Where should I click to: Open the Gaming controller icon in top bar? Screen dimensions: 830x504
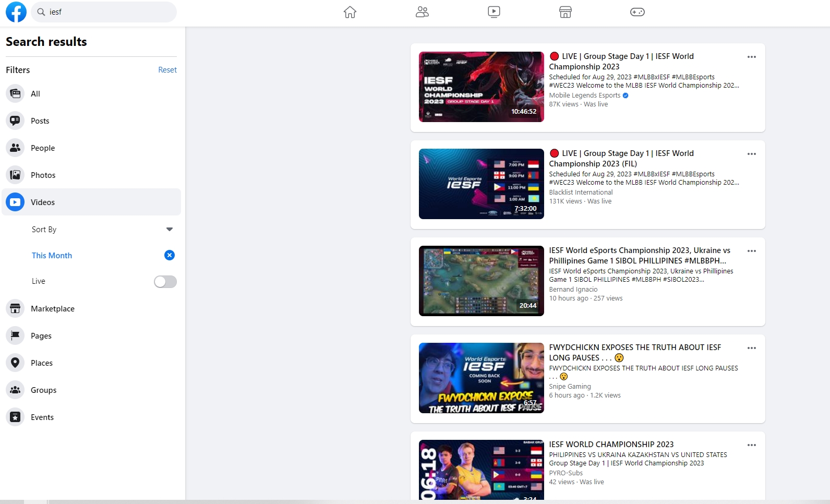pyautogui.click(x=637, y=12)
